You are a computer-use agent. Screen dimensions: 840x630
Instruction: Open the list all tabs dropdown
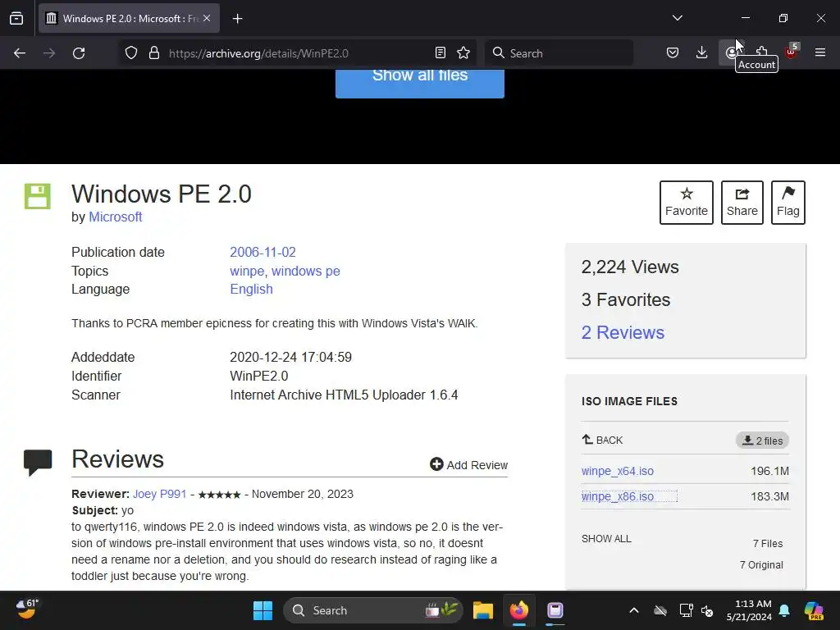point(677,18)
